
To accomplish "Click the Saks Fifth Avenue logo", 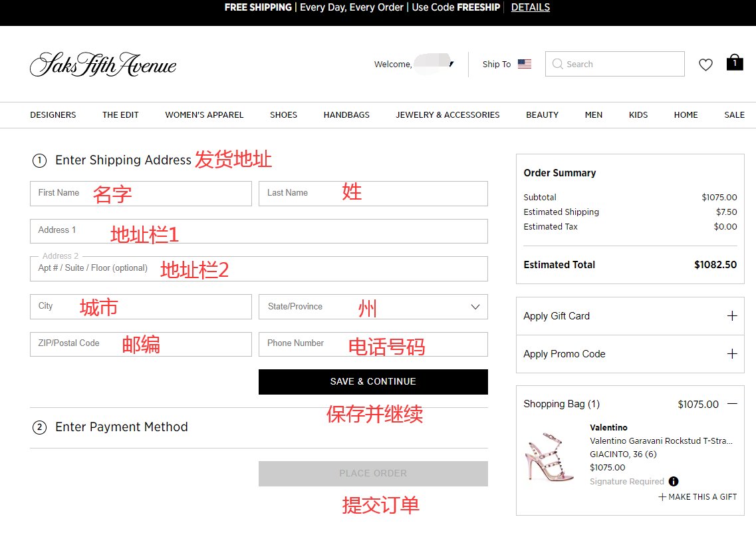I will pyautogui.click(x=103, y=65).
